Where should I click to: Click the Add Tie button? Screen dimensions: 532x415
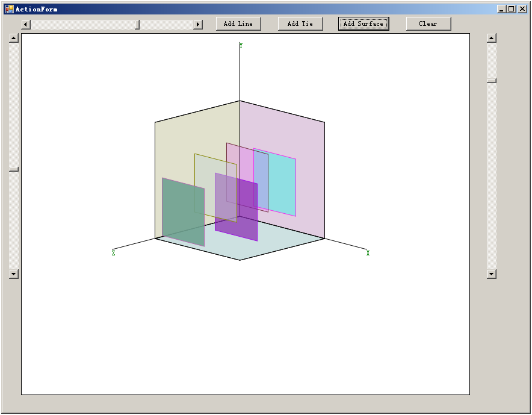pyautogui.click(x=300, y=23)
